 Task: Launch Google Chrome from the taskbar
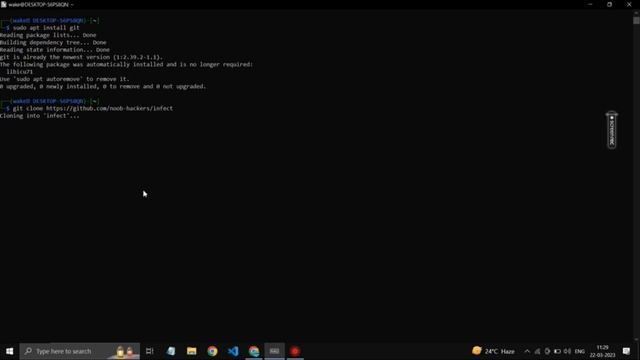[x=212, y=351]
